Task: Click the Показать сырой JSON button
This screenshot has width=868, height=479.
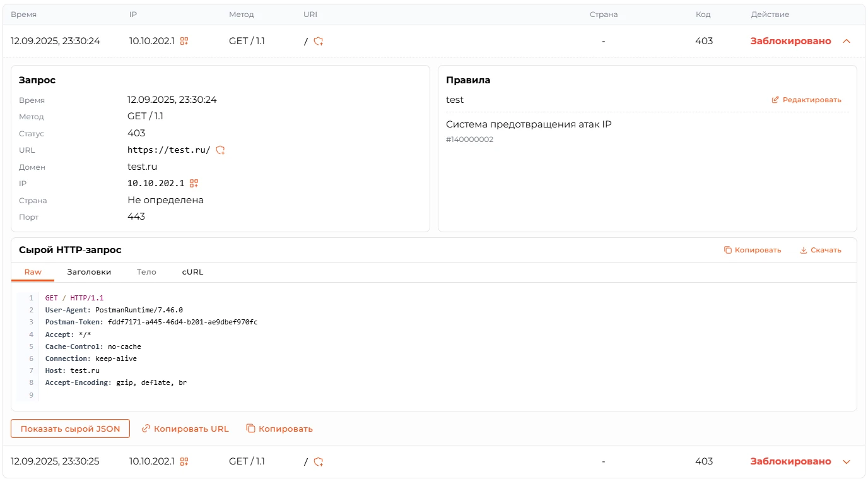Action: coord(70,429)
